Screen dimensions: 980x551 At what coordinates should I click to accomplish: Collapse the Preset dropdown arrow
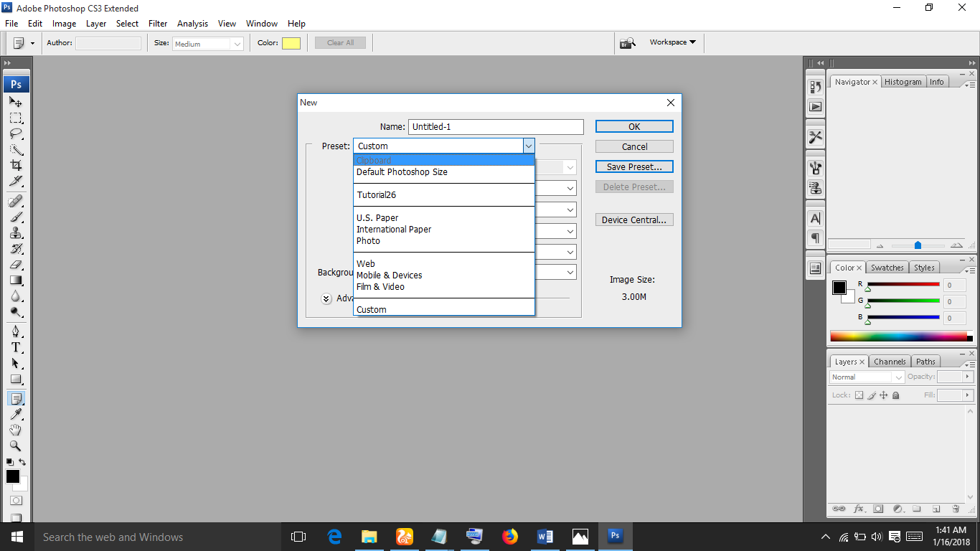pyautogui.click(x=529, y=146)
